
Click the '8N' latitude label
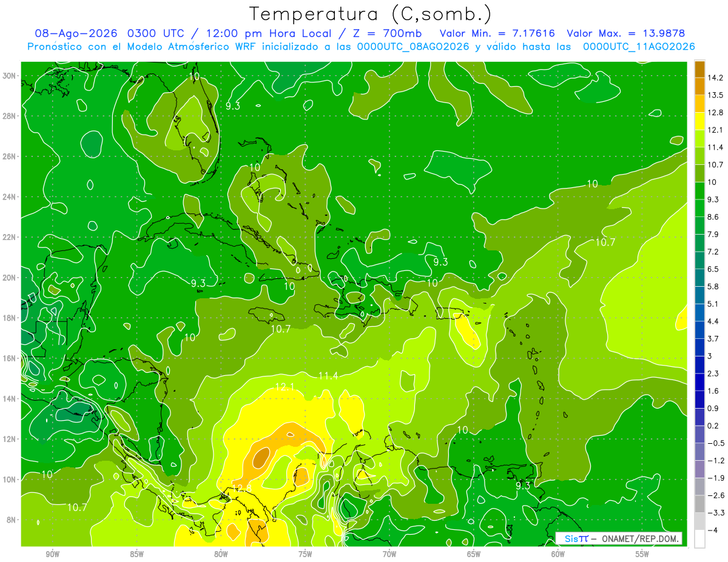[12, 520]
